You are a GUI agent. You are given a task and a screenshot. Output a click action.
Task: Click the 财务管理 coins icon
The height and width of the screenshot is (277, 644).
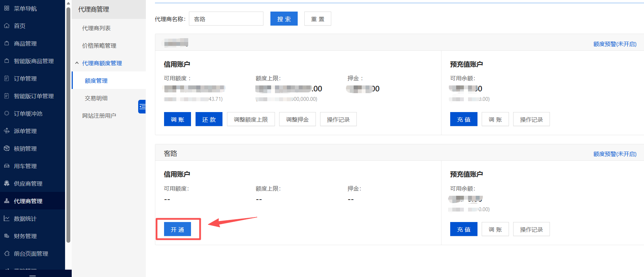coord(7,236)
